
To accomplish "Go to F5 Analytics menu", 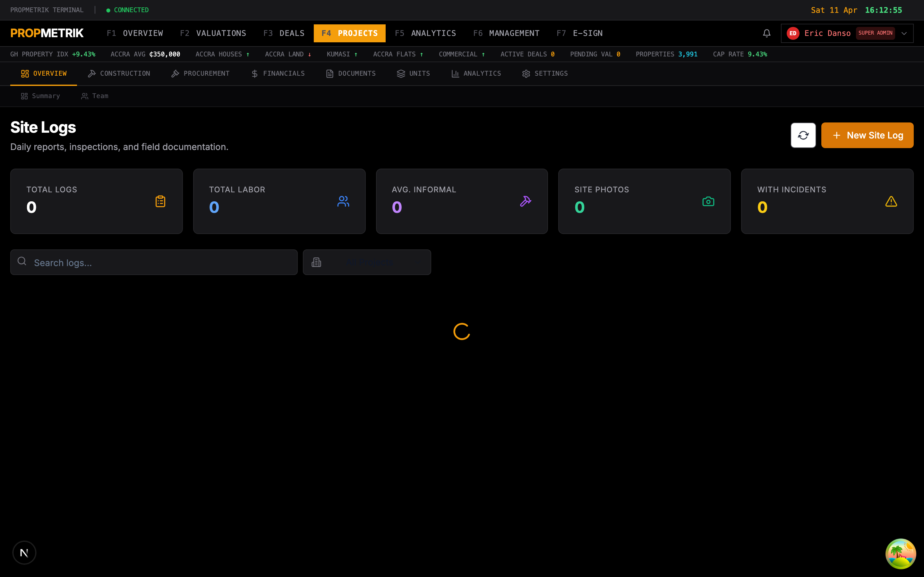I will tap(425, 33).
